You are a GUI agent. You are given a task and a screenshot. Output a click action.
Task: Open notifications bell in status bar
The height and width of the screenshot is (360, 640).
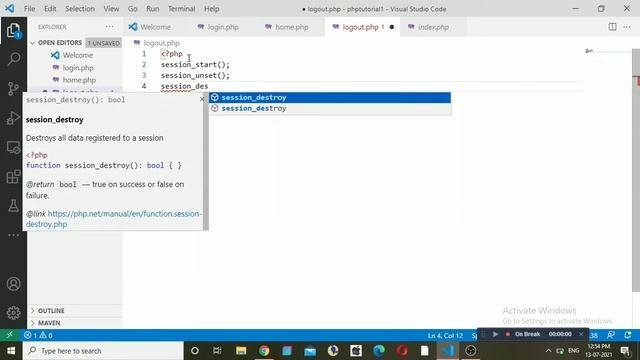[x=628, y=335]
